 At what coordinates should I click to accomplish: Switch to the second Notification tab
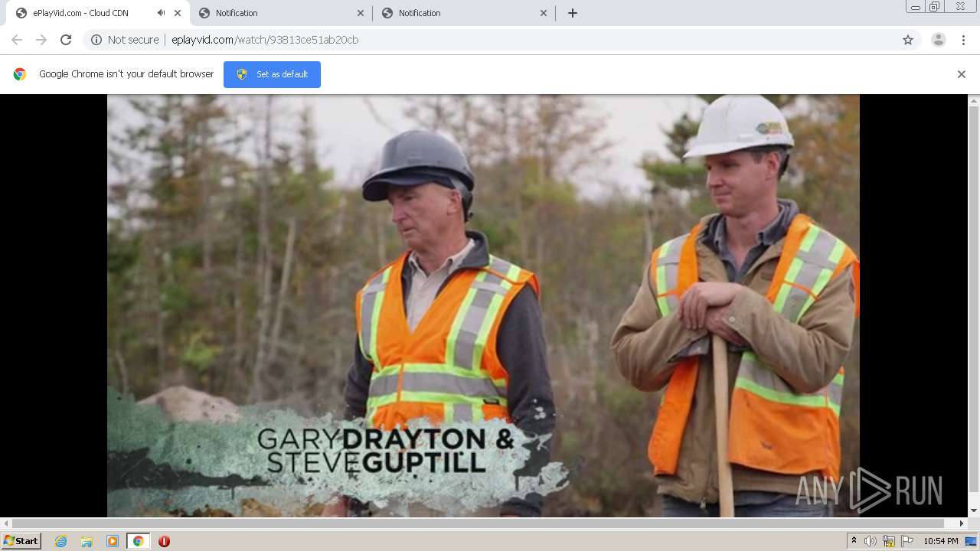282,13
